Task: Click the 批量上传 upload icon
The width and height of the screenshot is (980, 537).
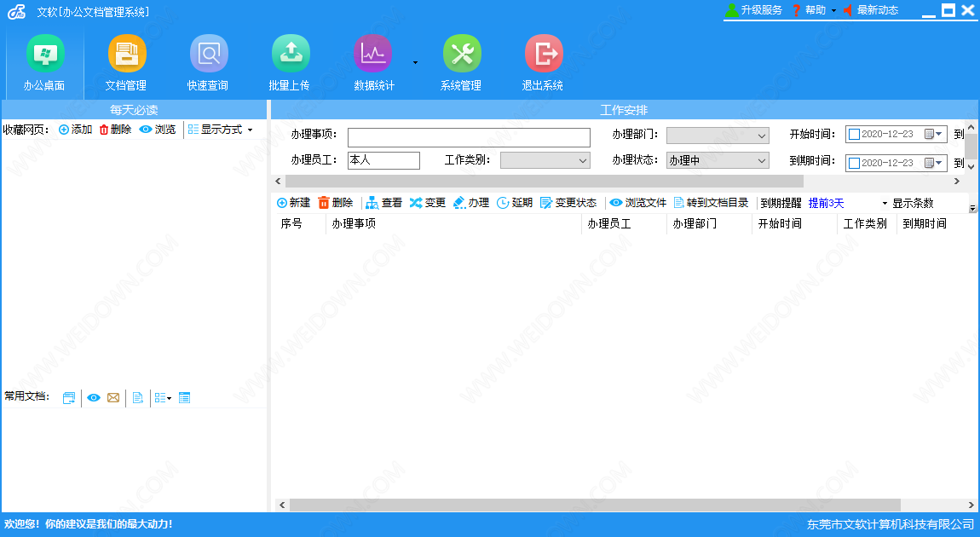Action: tap(290, 55)
